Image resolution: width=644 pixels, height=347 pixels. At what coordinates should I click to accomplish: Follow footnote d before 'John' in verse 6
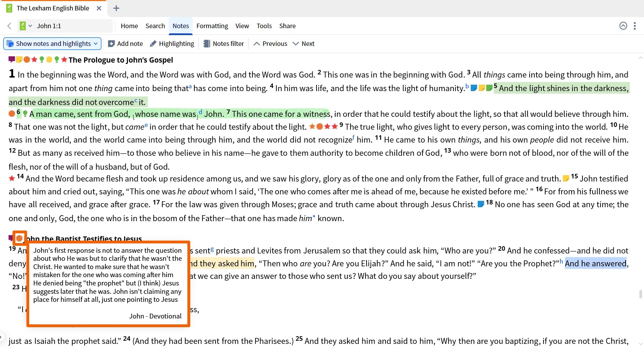pyautogui.click(x=200, y=112)
